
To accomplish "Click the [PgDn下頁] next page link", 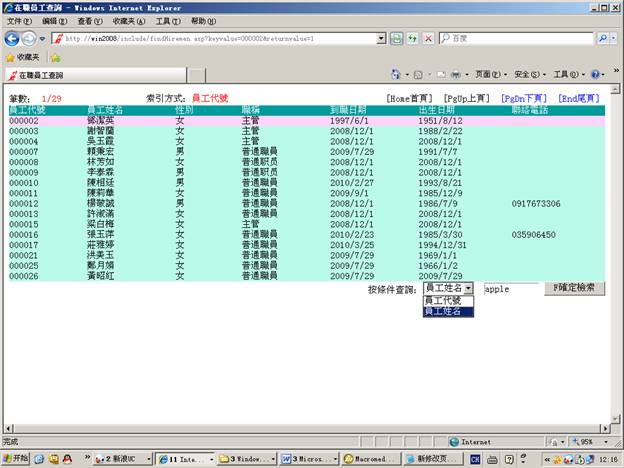I will pyautogui.click(x=525, y=99).
